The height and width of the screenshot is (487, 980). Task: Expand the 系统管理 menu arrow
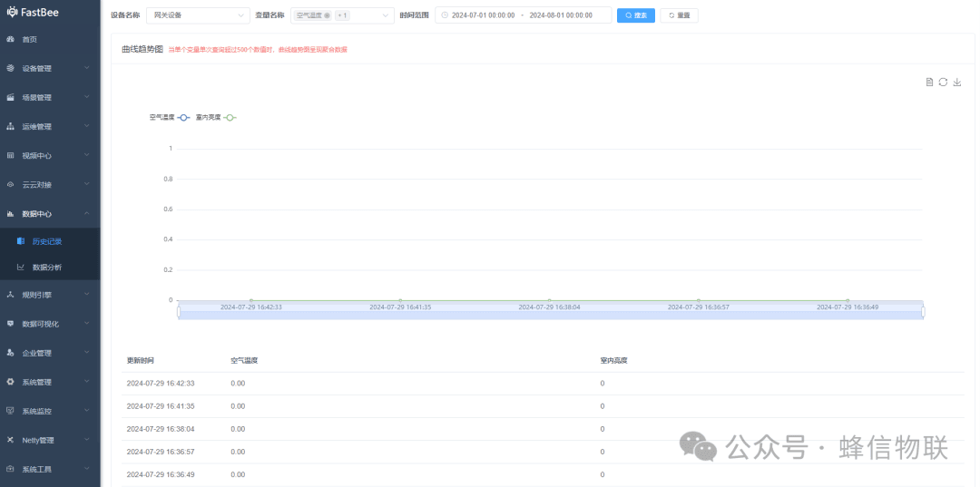coord(87,382)
